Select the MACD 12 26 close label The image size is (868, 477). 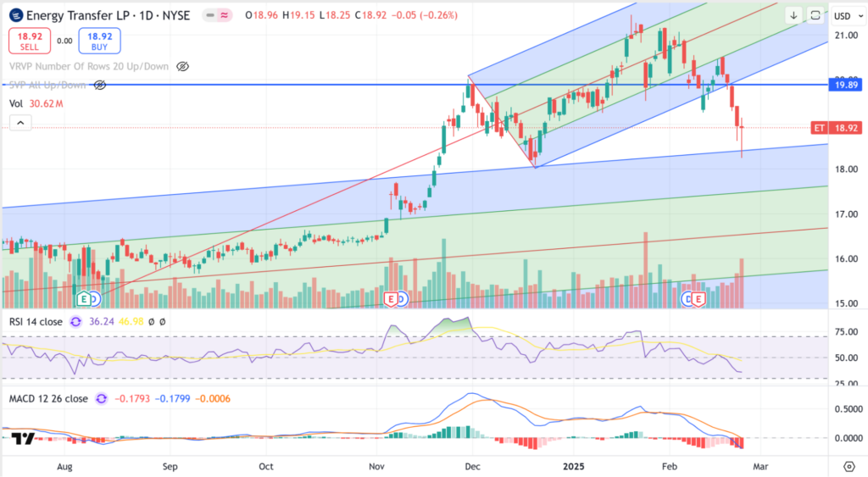(48, 398)
